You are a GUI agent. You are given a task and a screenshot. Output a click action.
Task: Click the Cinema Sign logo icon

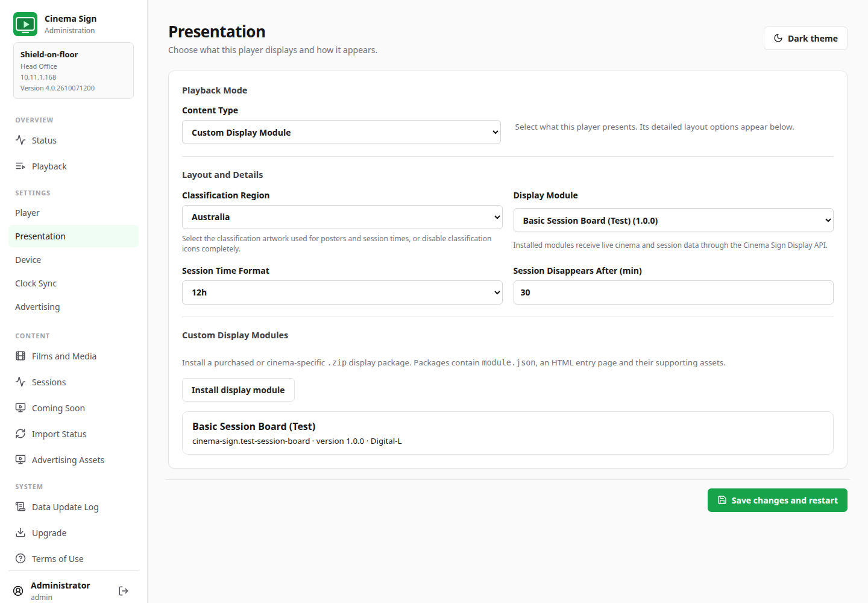pyautogui.click(x=25, y=24)
